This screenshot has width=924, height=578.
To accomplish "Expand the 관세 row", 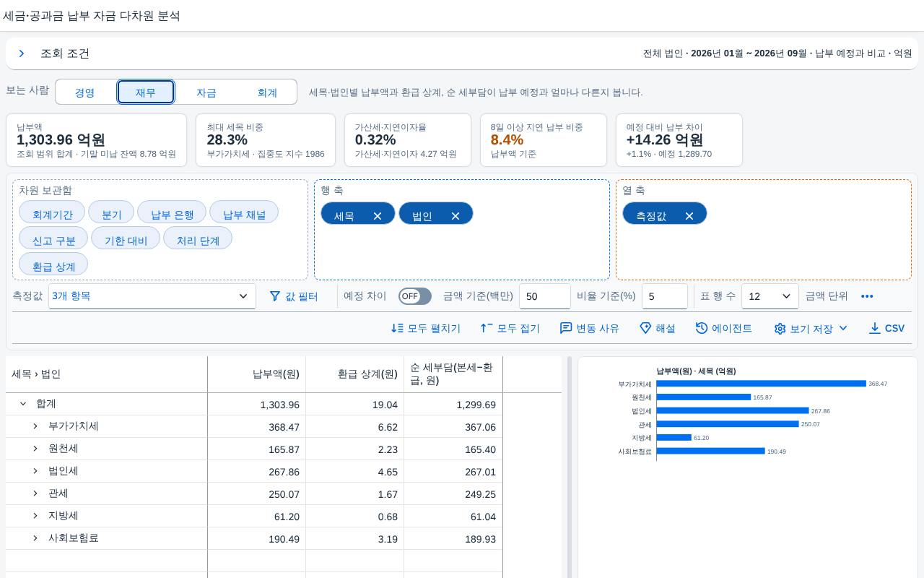I will pos(35,493).
